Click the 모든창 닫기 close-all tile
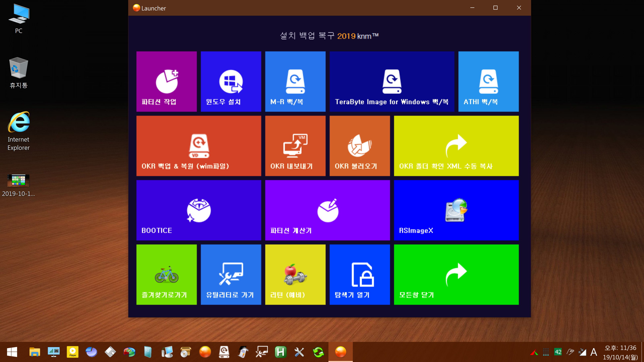The width and height of the screenshot is (644, 362). 456,275
